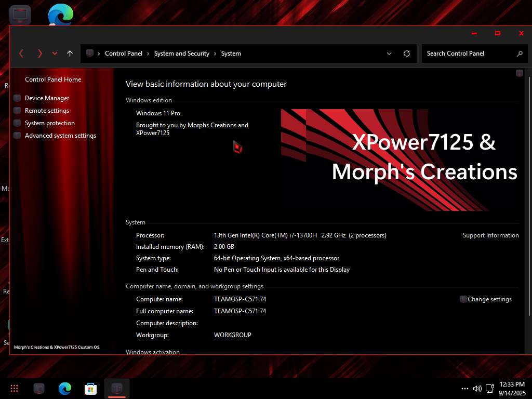Expand chevron before Control Panel breadcrumb
The height and width of the screenshot is (399, 532).
point(99,54)
